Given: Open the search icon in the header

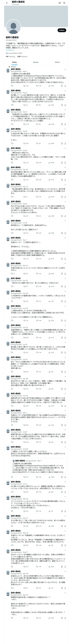Looking at the screenshot, I should 64,3.
